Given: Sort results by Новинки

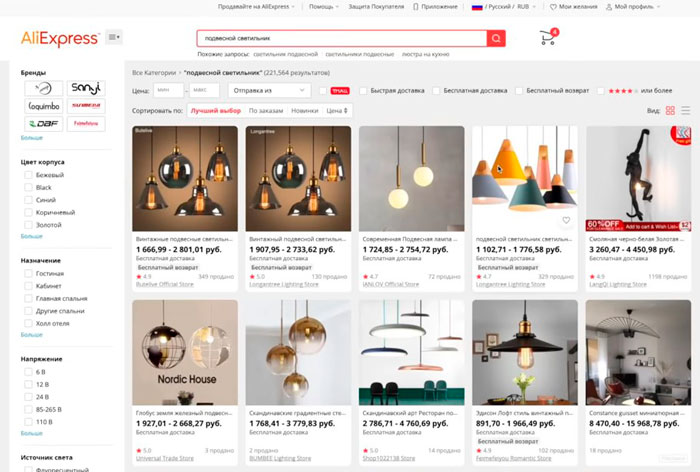Looking at the screenshot, I should [x=304, y=111].
